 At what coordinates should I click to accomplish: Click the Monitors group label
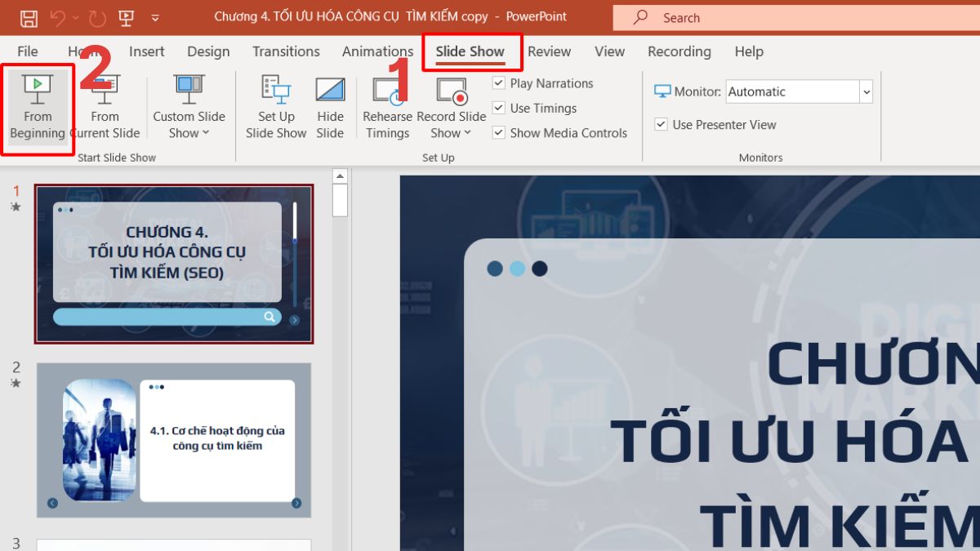click(761, 158)
